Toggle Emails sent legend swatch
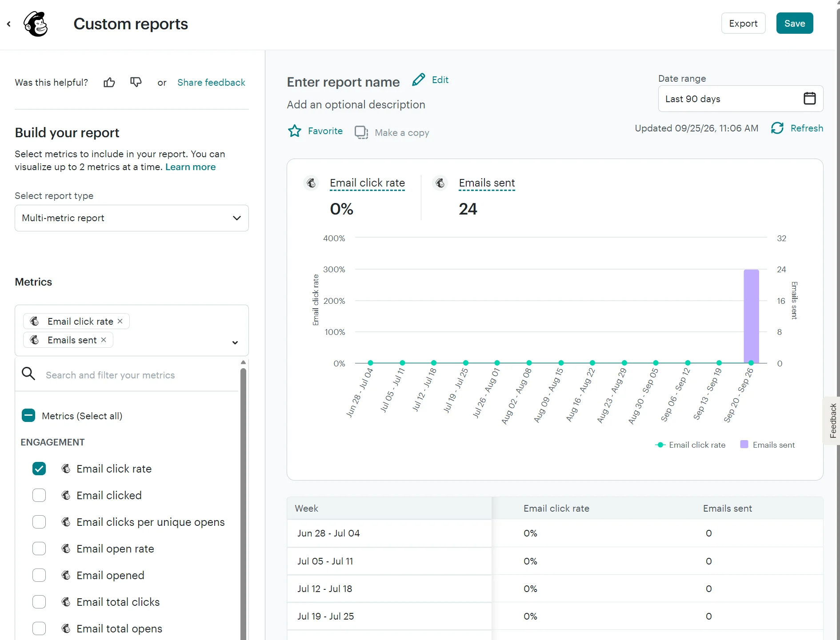This screenshot has width=840, height=640. pos(744,445)
